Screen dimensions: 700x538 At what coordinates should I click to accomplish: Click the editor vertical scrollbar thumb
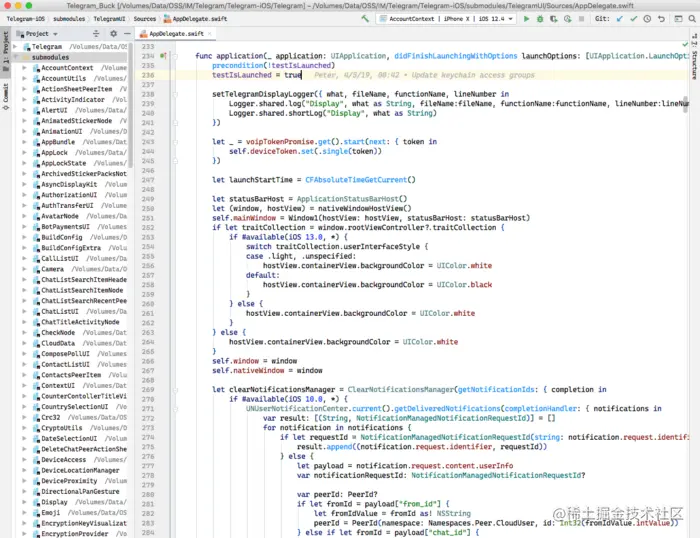click(x=685, y=104)
